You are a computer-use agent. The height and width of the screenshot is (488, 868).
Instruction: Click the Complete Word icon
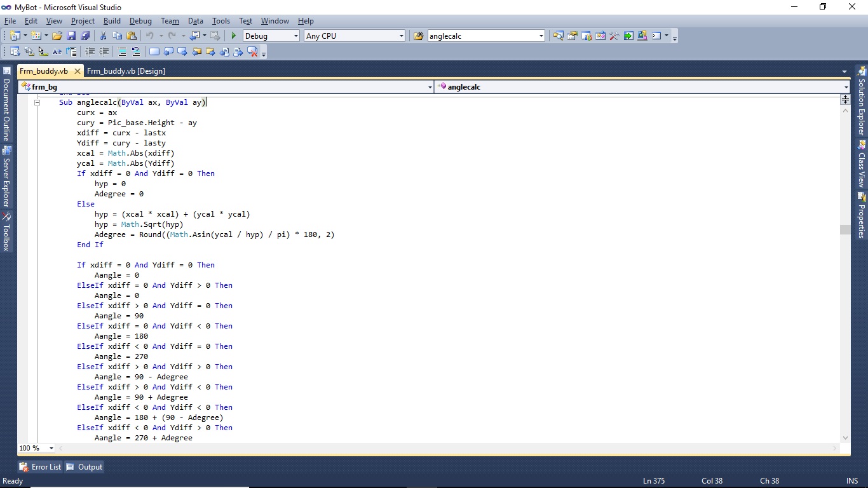[x=57, y=51]
